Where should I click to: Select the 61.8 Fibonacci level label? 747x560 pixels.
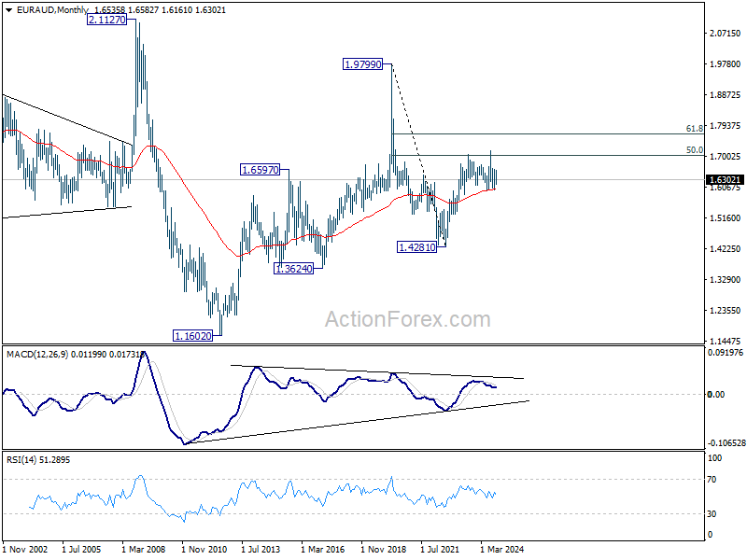point(694,129)
